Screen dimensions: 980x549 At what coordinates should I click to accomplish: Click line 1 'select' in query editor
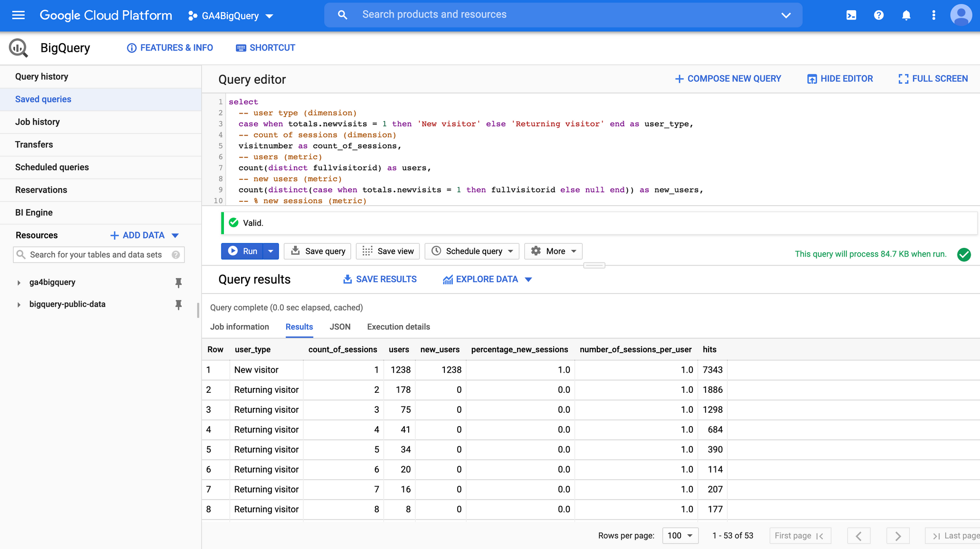(x=243, y=102)
